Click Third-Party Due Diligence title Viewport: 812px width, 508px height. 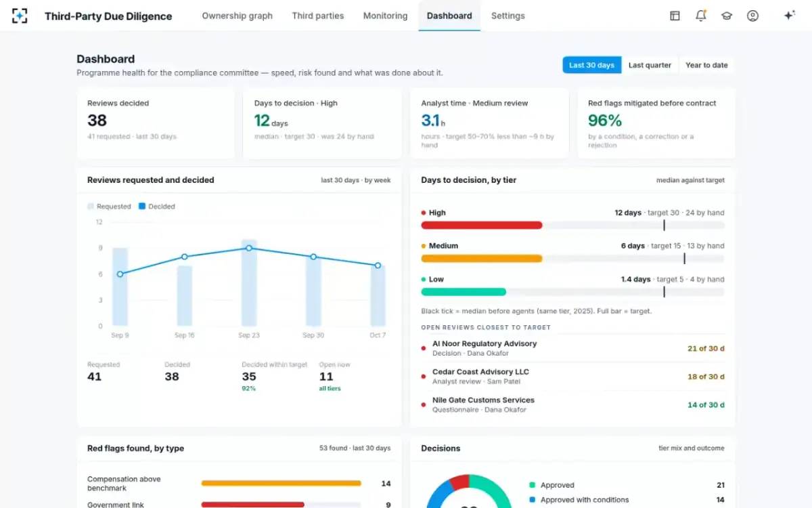click(108, 16)
